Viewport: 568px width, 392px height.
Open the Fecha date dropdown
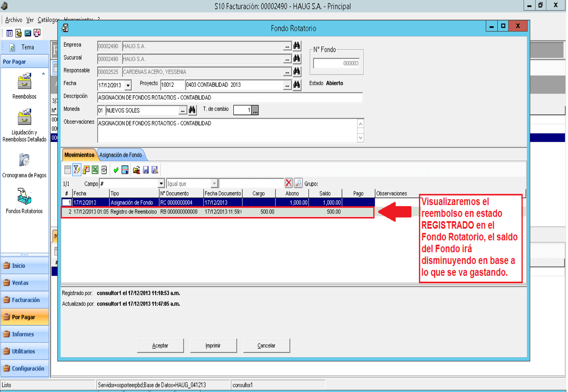[128, 85]
